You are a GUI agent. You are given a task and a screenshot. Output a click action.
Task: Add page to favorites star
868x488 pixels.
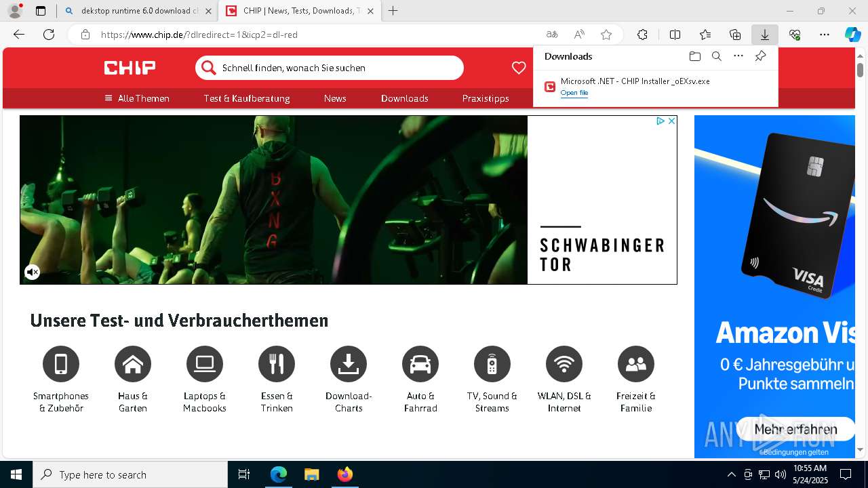[606, 35]
